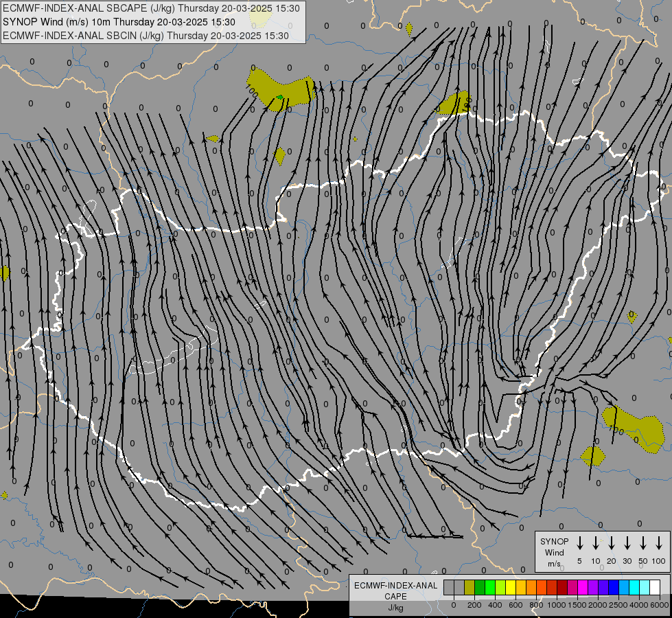Image resolution: width=672 pixels, height=618 pixels.
Task: Click the 600 tick label on CAPE scale
Action: click(x=515, y=605)
